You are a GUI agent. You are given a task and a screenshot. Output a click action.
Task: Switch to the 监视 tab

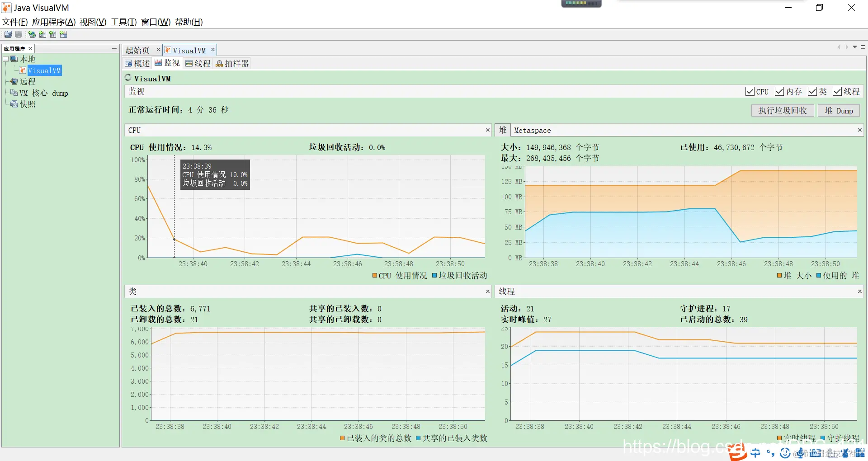(167, 63)
